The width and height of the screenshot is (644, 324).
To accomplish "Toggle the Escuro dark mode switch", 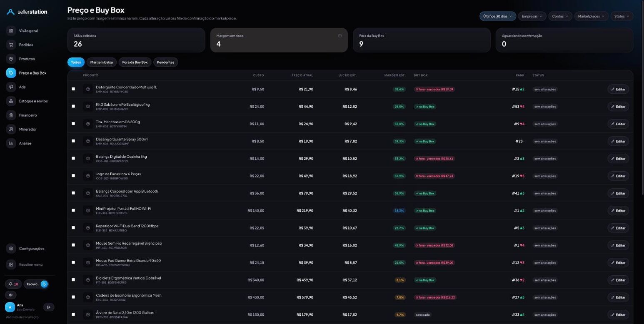I will 36,284.
